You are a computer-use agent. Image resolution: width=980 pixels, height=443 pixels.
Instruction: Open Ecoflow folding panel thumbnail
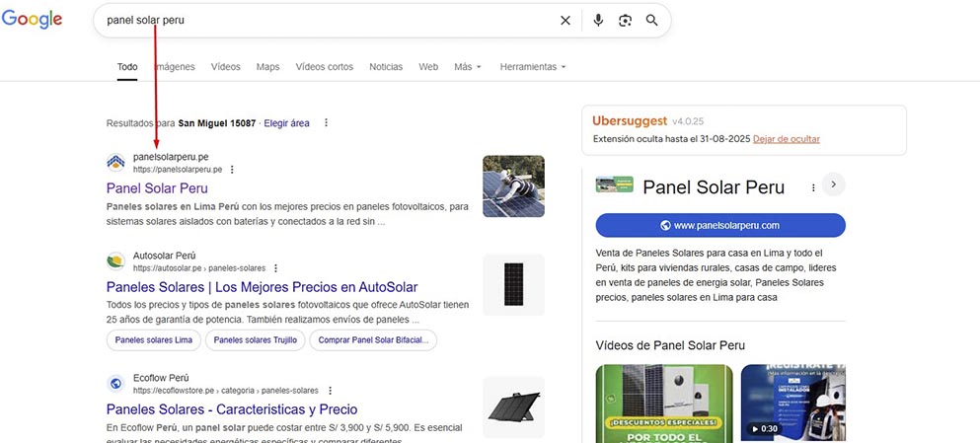coord(513,407)
